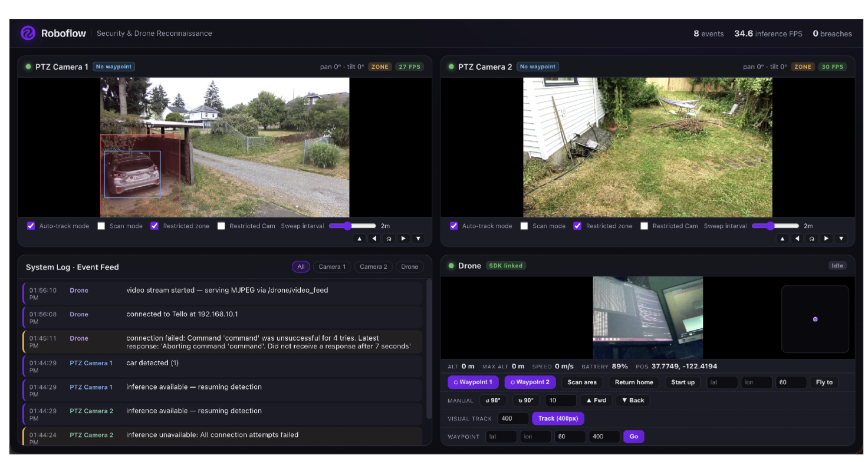
Task: Start the Scan area drone routine
Action: (x=582, y=382)
